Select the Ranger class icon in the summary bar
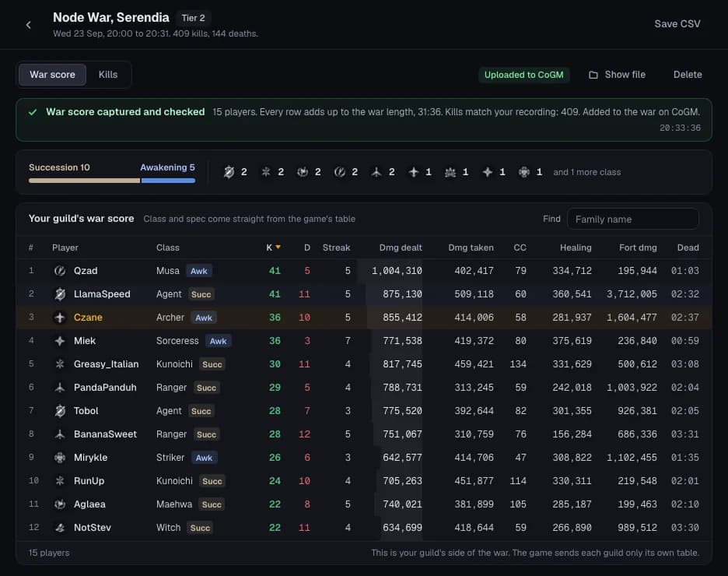Viewport: 728px width, 576px height. tap(376, 172)
